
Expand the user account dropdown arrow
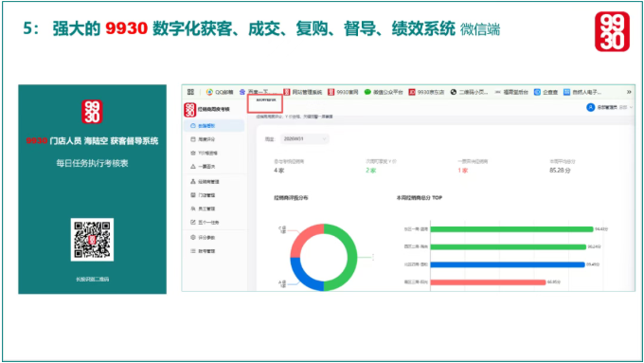pyautogui.click(x=632, y=107)
